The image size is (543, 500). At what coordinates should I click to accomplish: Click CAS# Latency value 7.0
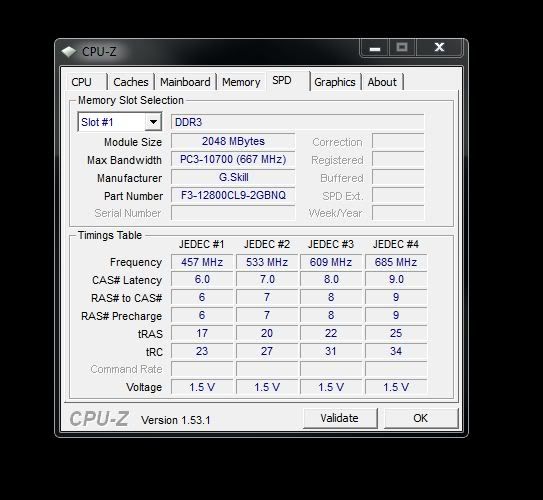[267, 279]
